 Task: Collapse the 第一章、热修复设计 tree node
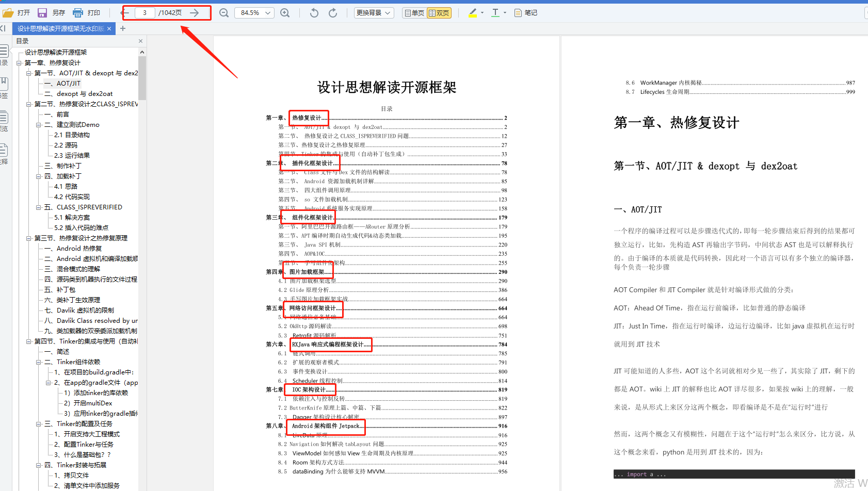tap(20, 62)
